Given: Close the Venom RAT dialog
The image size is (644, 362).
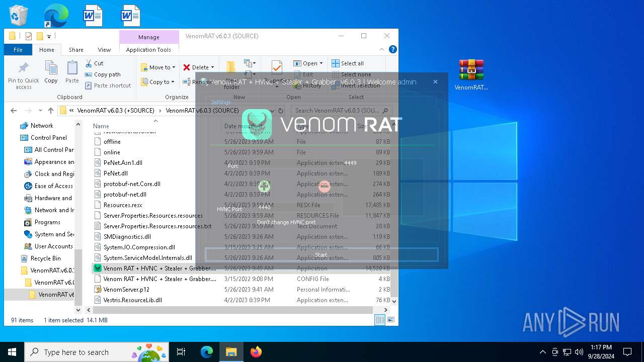Looking at the screenshot, I should pyautogui.click(x=436, y=81).
